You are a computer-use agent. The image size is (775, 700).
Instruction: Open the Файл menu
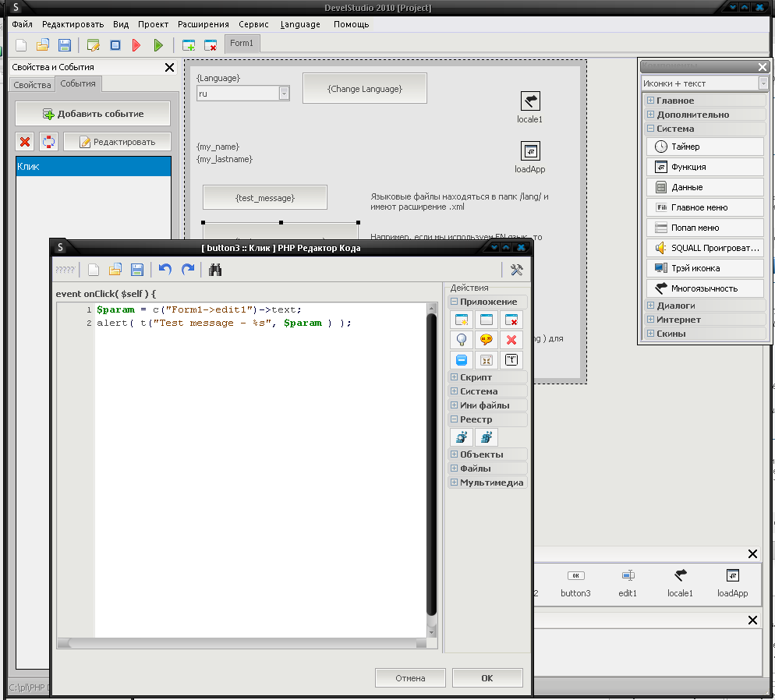[23, 24]
